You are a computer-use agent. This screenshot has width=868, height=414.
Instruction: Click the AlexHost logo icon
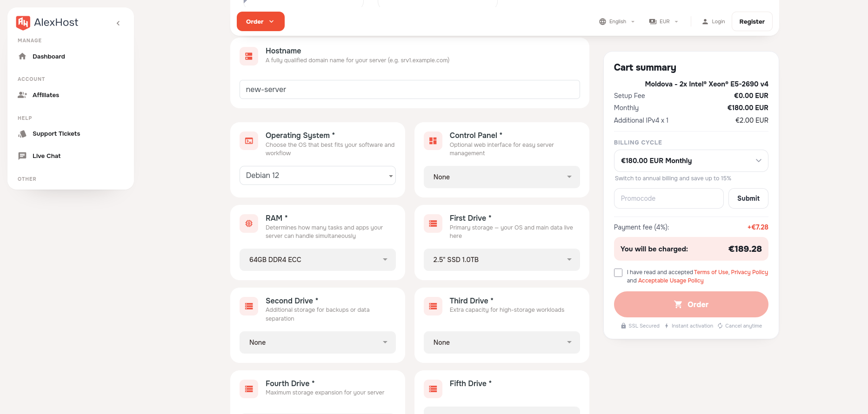coord(23,22)
